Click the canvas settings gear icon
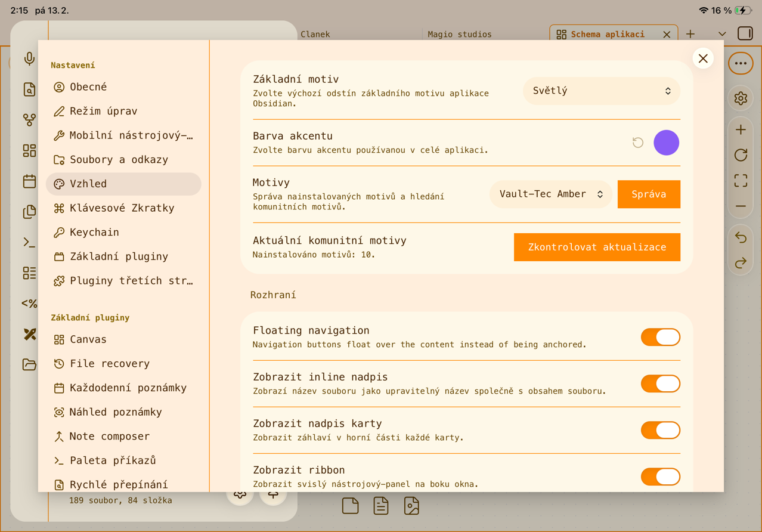Image resolution: width=762 pixels, height=532 pixels. point(741,98)
